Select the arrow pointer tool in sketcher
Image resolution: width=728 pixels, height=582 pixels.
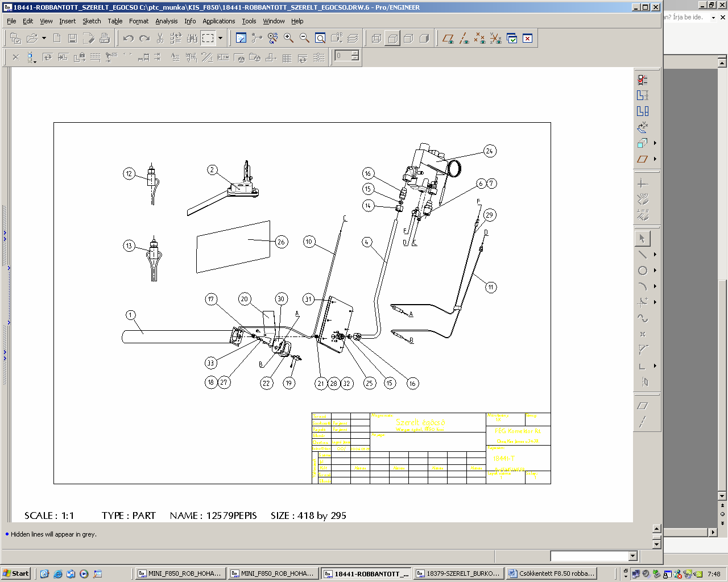[x=643, y=239]
